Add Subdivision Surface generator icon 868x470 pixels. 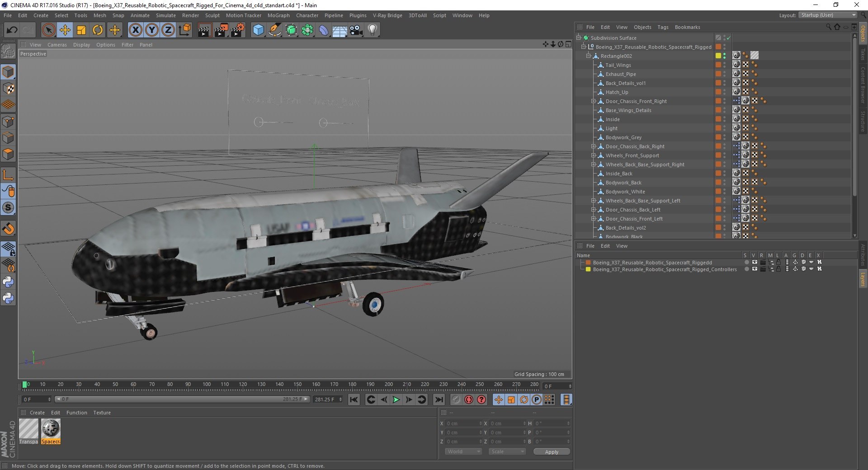(x=291, y=30)
